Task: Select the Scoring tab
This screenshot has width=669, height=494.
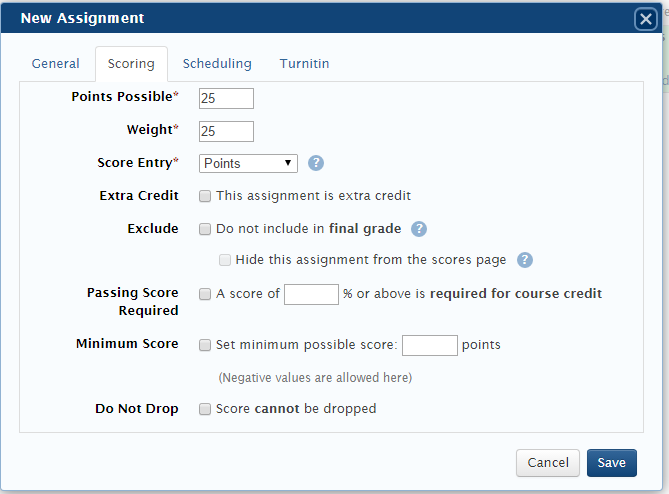Action: pyautogui.click(x=131, y=64)
